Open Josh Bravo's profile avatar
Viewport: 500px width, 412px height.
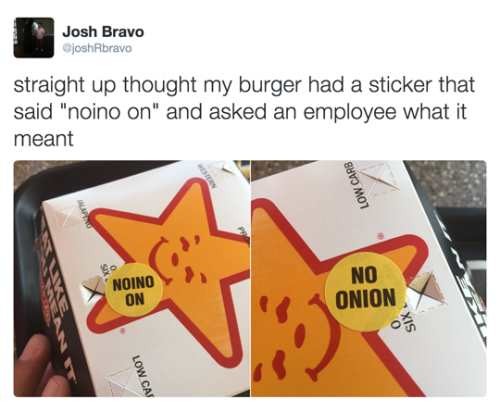[x=34, y=38]
